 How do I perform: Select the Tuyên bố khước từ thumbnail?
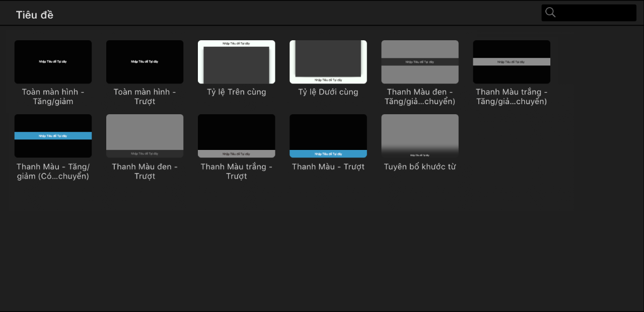pyautogui.click(x=420, y=136)
